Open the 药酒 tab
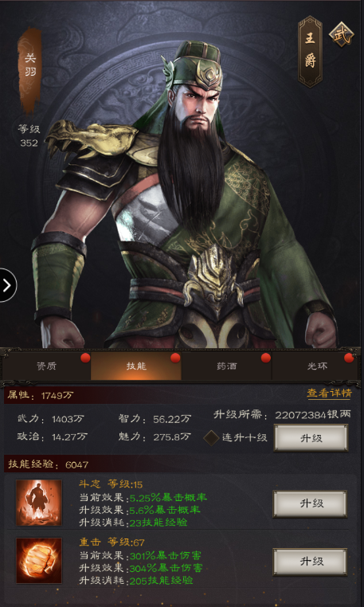This screenshot has width=364, height=607. pos(226,366)
